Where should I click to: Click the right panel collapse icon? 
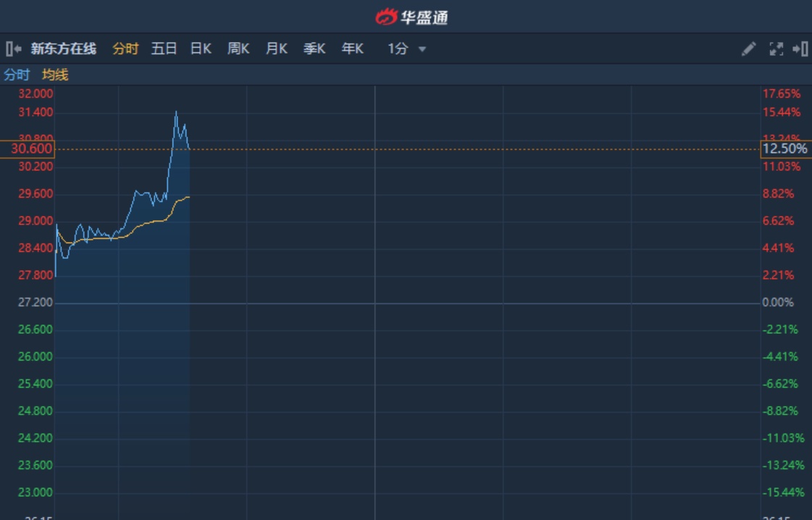[800, 49]
